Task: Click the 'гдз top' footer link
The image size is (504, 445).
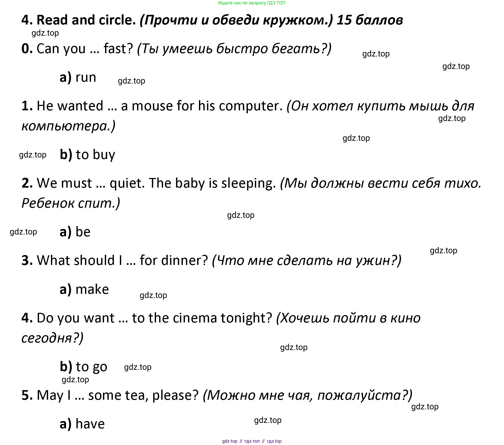Action: (x=274, y=441)
